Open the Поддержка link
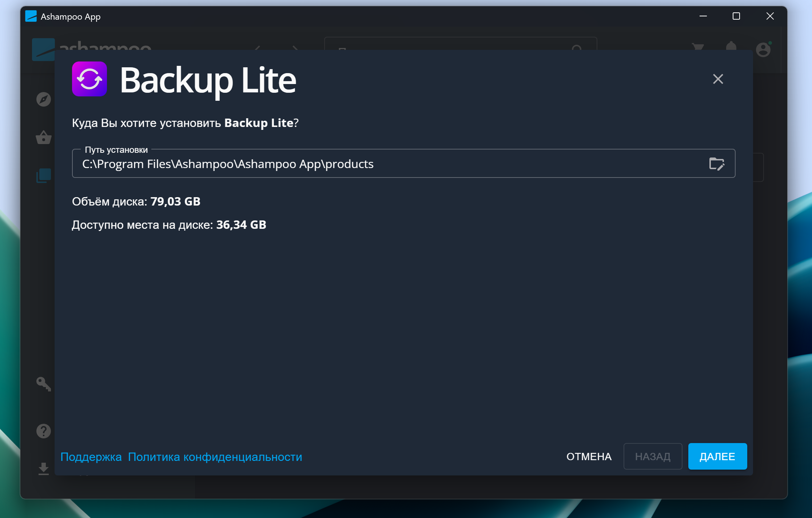This screenshot has height=518, width=812. 91,457
